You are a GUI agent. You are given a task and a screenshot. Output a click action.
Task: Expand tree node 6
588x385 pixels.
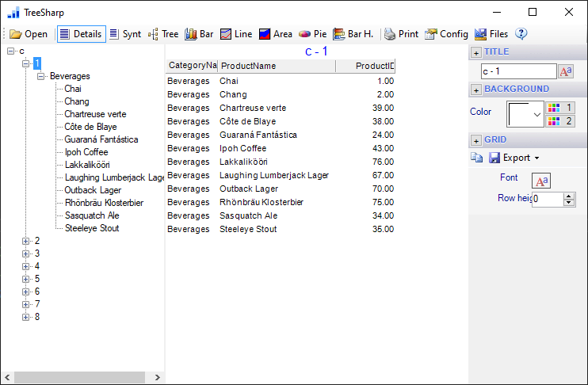(25, 292)
